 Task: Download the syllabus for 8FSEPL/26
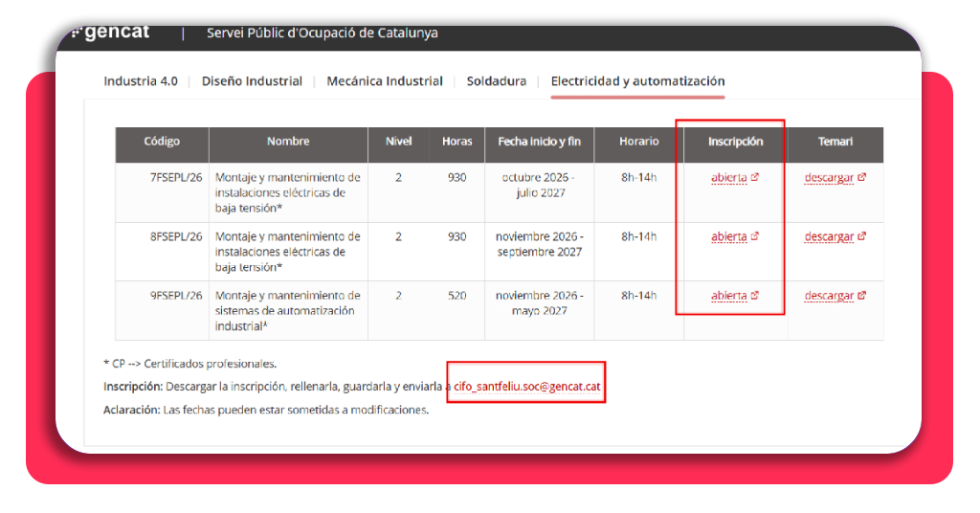coord(829,236)
